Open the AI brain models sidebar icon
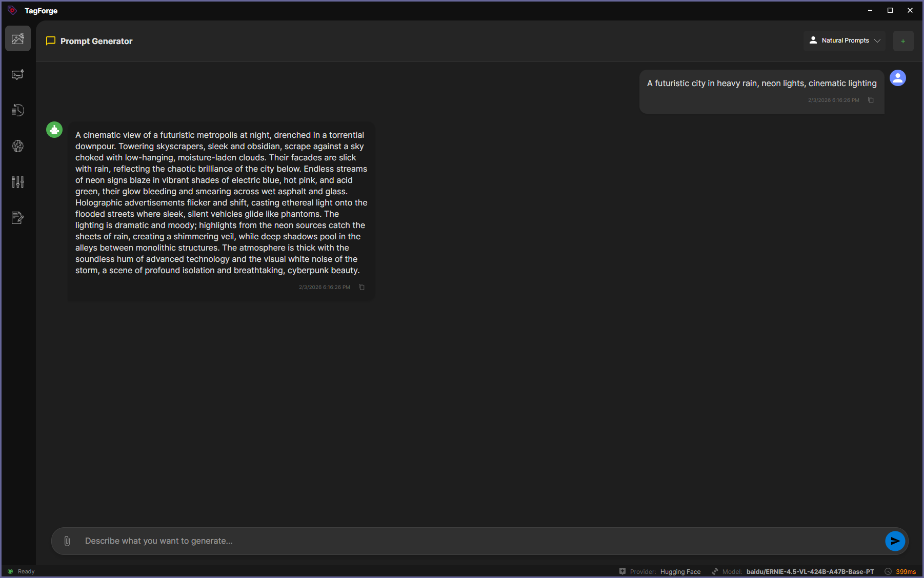This screenshot has height=578, width=924. tap(18, 146)
